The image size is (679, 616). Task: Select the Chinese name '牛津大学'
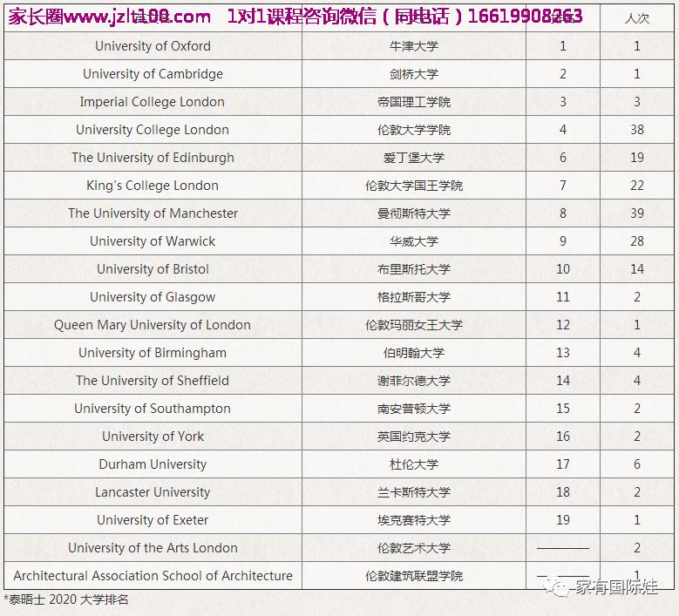(x=414, y=46)
